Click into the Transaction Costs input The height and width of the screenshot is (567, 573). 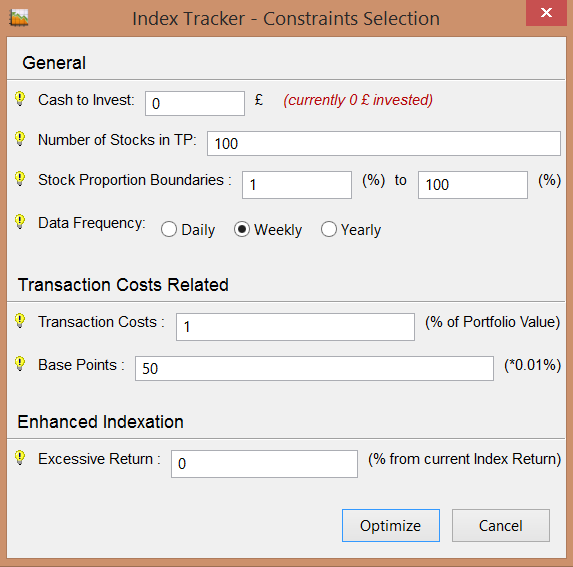point(295,327)
